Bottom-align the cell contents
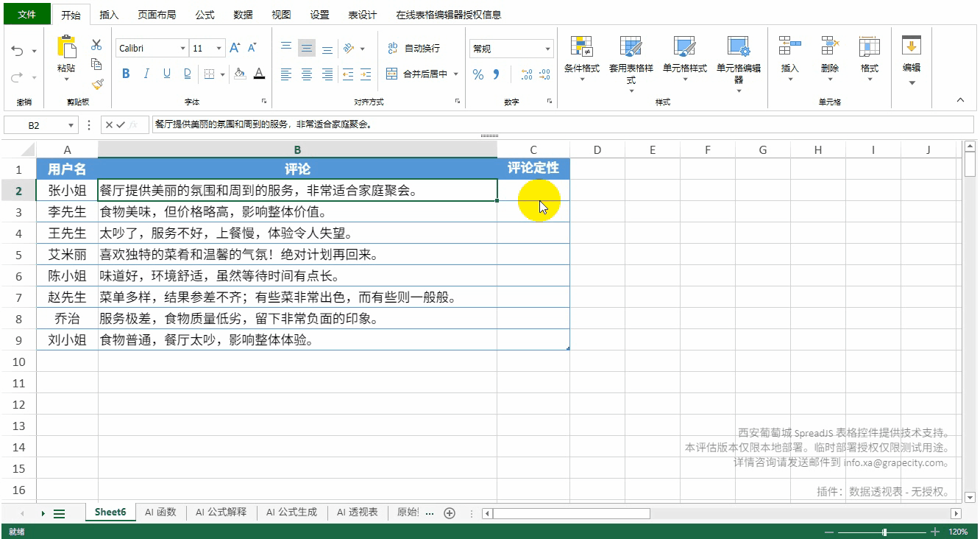This screenshot has height=539, width=980. (327, 49)
